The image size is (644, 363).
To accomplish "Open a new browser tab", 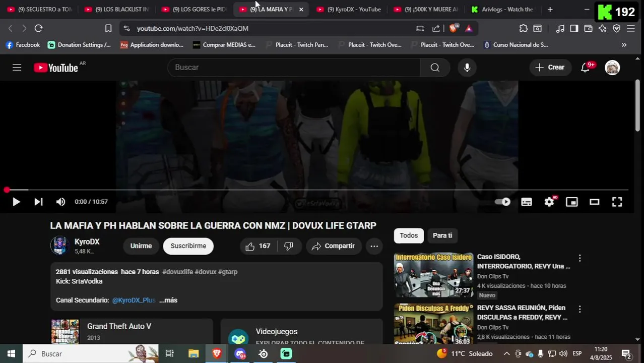I will tap(550, 9).
